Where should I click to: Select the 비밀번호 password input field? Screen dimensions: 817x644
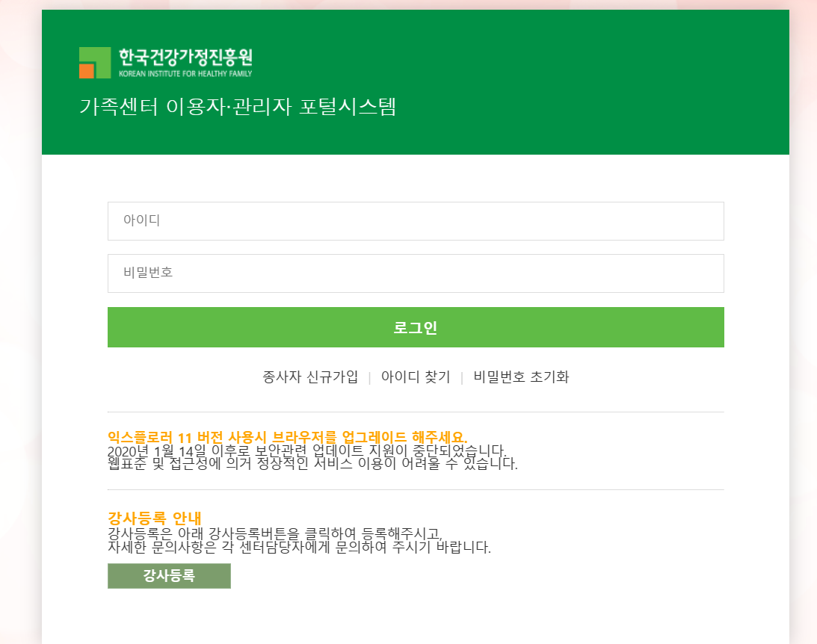click(416, 273)
